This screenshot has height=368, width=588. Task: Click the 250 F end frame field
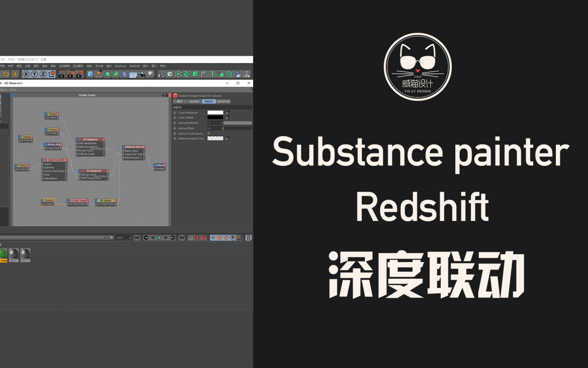123,238
